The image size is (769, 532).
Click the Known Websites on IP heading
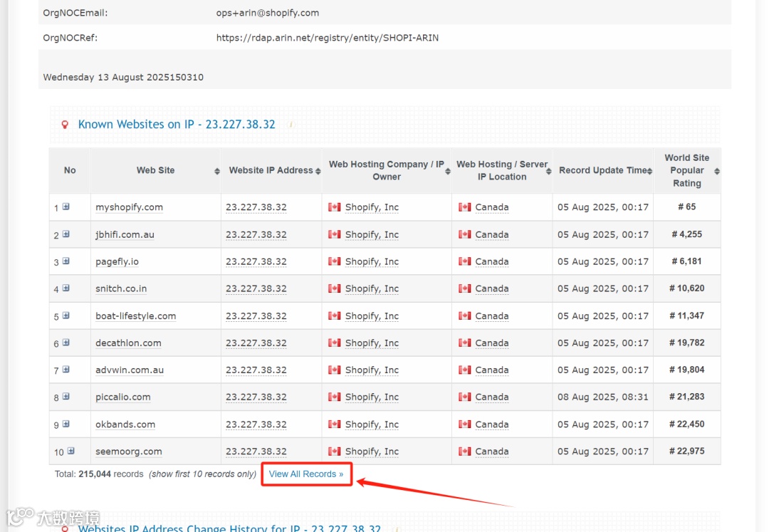(177, 124)
